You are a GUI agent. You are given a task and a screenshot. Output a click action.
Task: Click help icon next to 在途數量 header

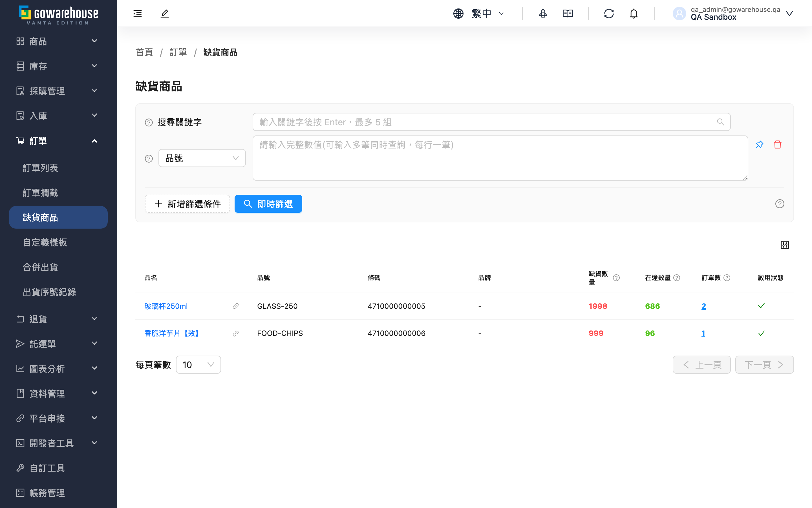676,278
